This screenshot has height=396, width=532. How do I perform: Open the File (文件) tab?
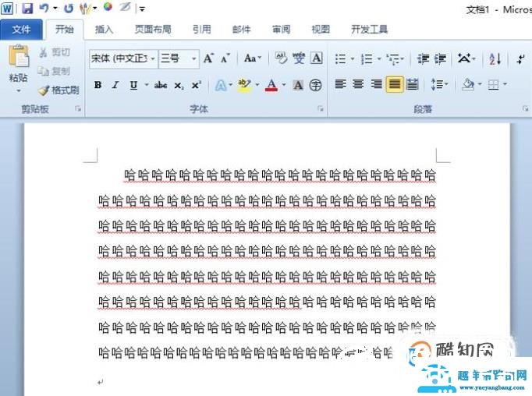21,30
